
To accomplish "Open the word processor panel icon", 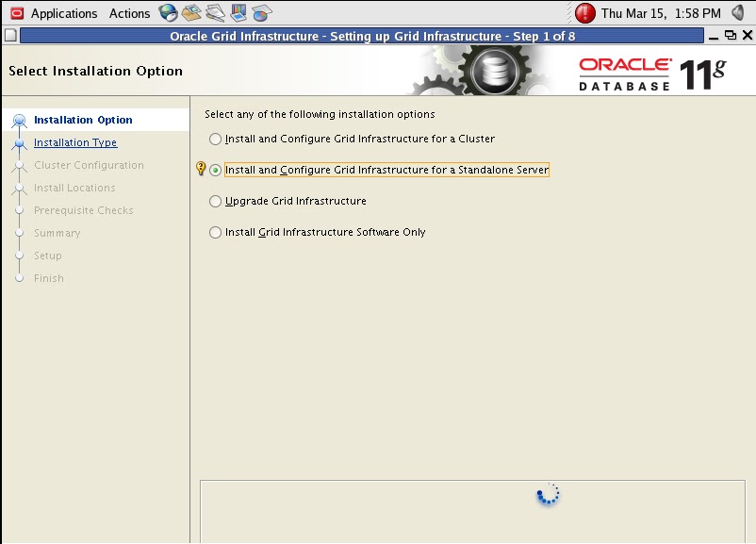I will [x=214, y=12].
